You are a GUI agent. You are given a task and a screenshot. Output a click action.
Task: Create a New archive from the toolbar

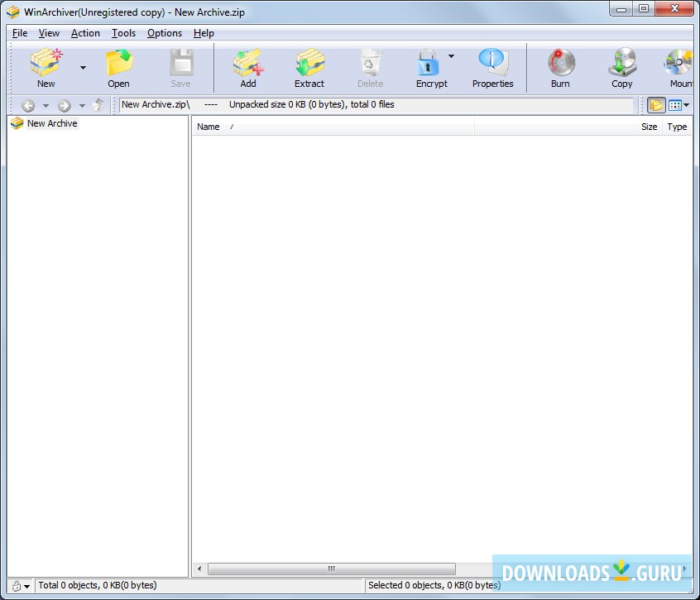tap(46, 69)
